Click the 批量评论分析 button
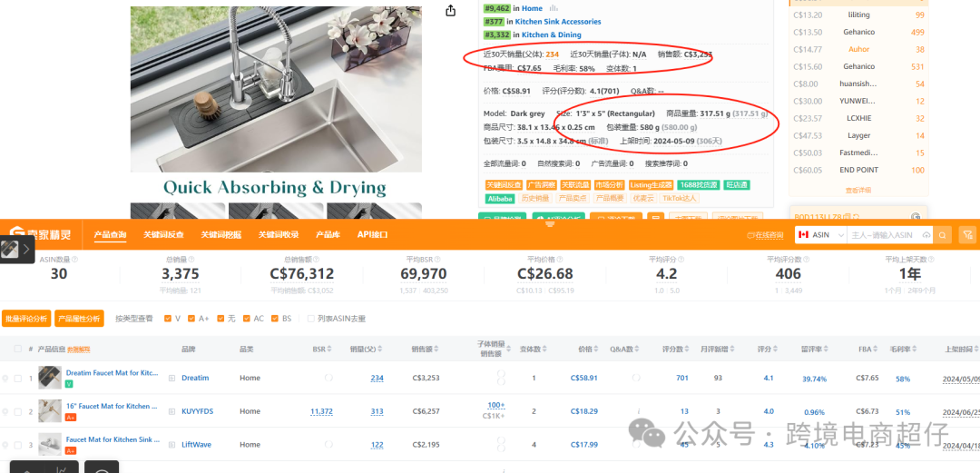The width and height of the screenshot is (980, 473). point(26,319)
